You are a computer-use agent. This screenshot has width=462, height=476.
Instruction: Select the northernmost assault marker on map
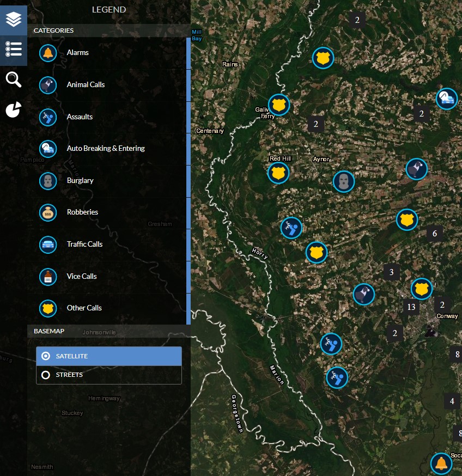click(291, 228)
